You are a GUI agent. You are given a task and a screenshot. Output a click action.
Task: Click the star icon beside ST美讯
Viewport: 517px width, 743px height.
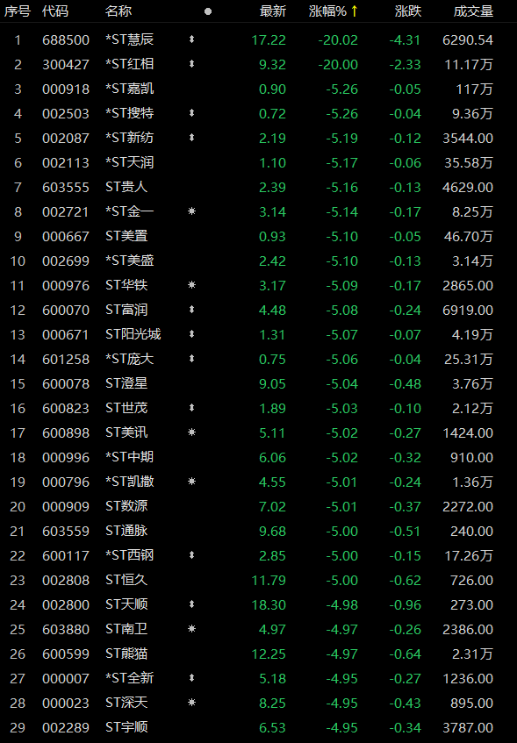[191, 433]
